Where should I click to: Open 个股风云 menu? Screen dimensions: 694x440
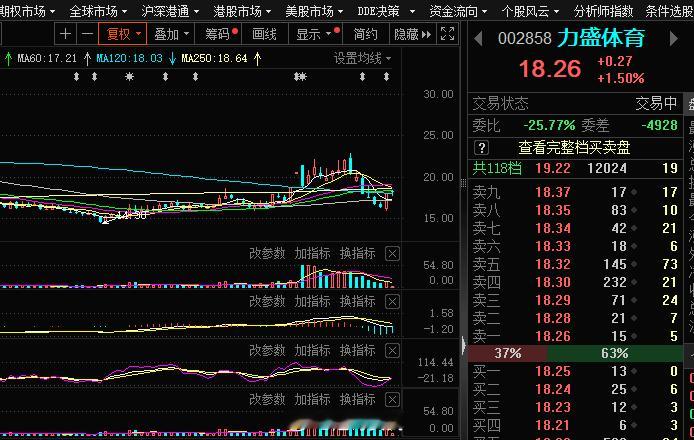[x=530, y=11]
